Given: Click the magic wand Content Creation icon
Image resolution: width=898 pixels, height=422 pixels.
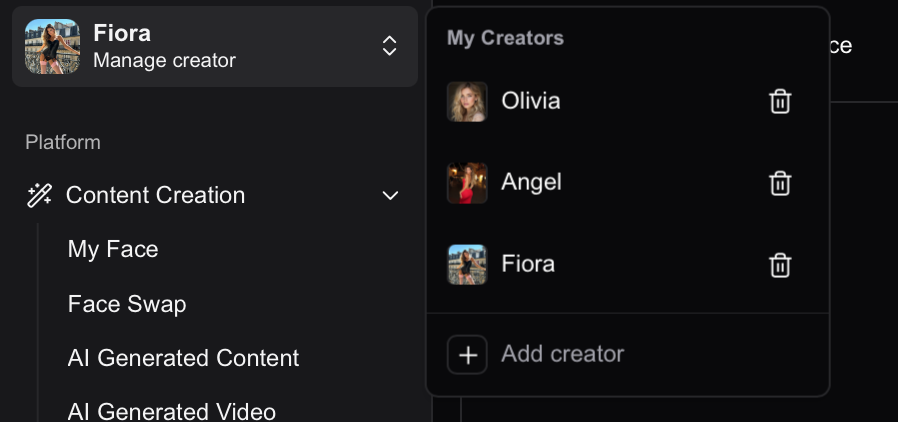Looking at the screenshot, I should 39,195.
